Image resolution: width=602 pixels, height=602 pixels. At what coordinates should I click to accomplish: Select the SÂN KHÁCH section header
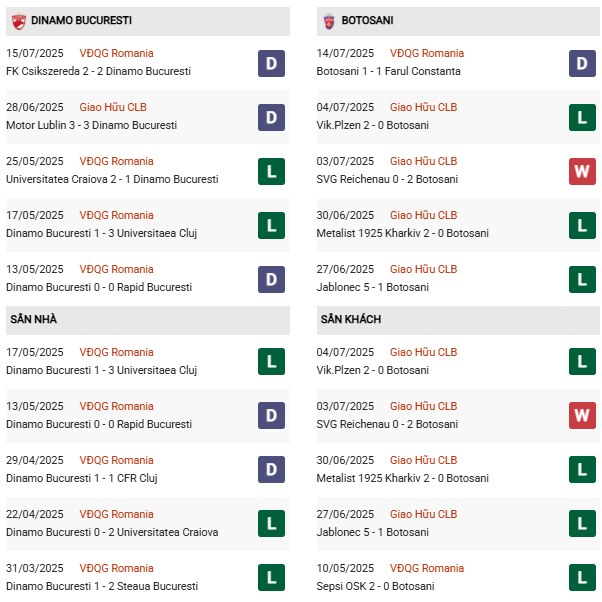point(458,320)
